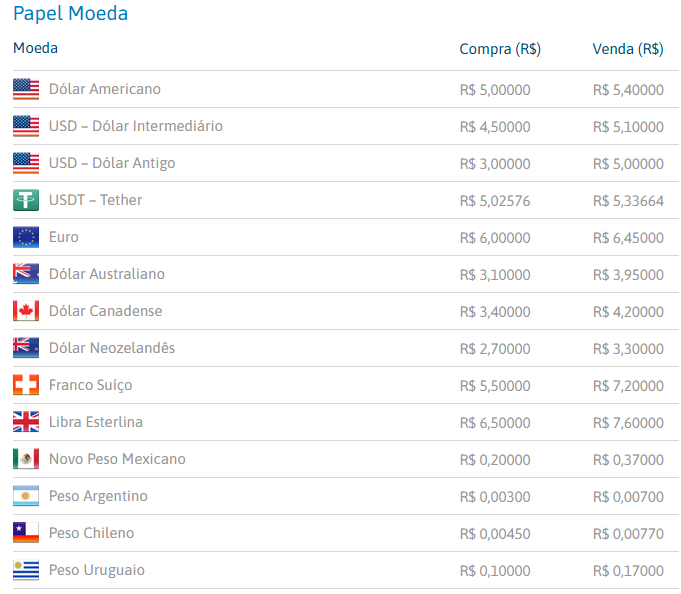Click the Dólar Australiano flag icon
Image resolution: width=681 pixels, height=594 pixels.
click(26, 274)
